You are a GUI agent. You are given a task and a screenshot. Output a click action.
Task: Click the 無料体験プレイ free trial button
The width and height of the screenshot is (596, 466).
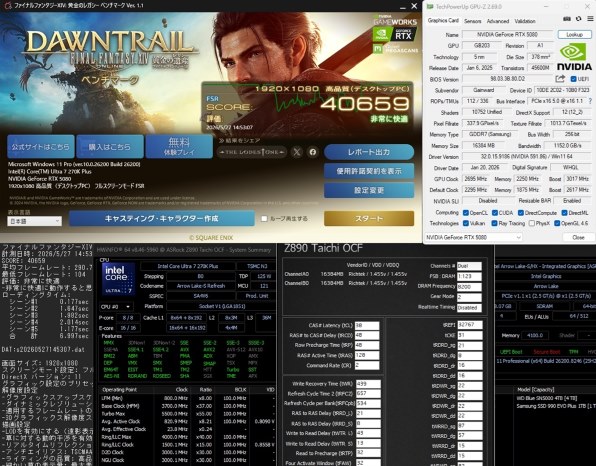pyautogui.click(x=179, y=146)
